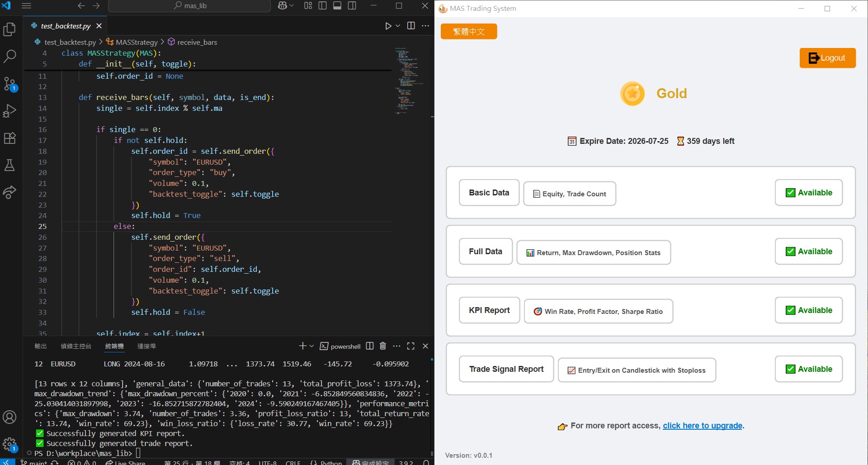The width and height of the screenshot is (868, 465).
Task: Open the new terminal launch profile dropdown
Action: (x=311, y=346)
